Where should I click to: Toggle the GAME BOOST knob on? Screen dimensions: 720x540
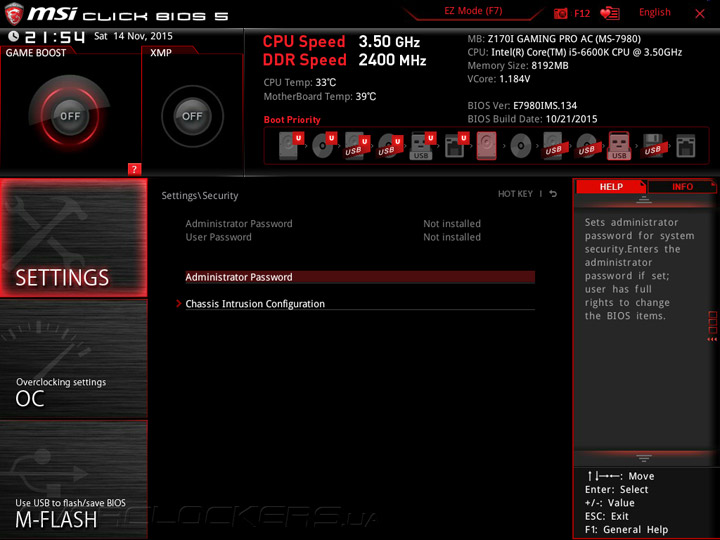click(x=70, y=116)
